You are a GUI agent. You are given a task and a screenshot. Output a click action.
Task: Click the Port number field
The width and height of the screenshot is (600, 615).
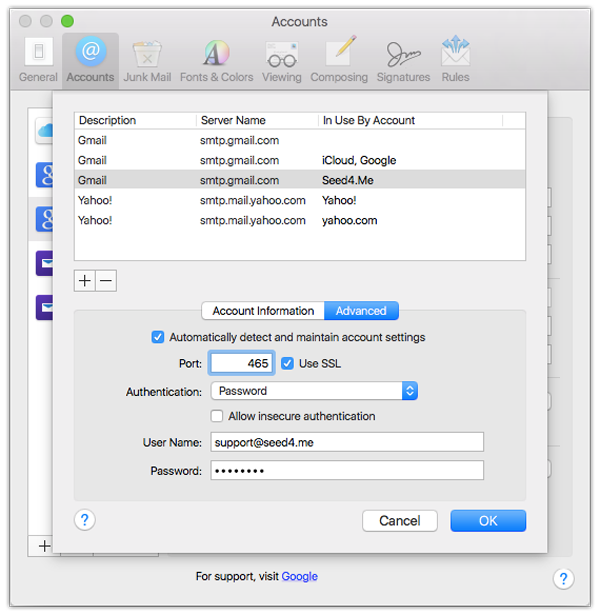pyautogui.click(x=241, y=363)
